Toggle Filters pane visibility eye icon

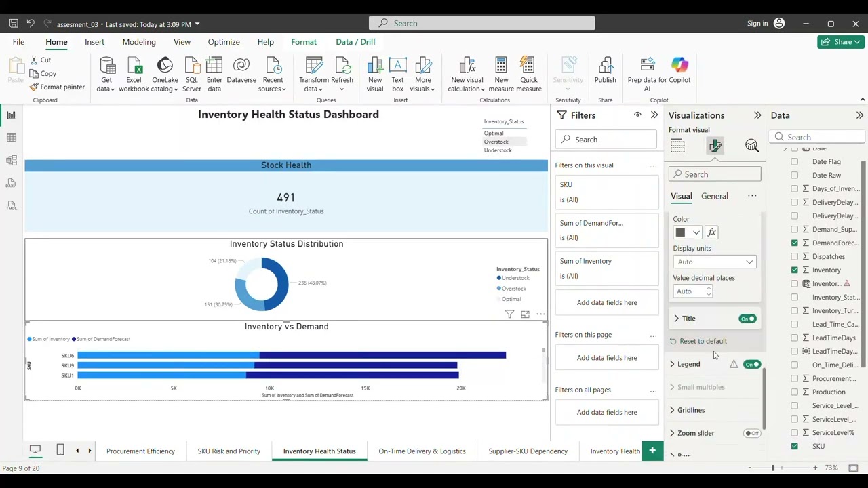pos(637,115)
